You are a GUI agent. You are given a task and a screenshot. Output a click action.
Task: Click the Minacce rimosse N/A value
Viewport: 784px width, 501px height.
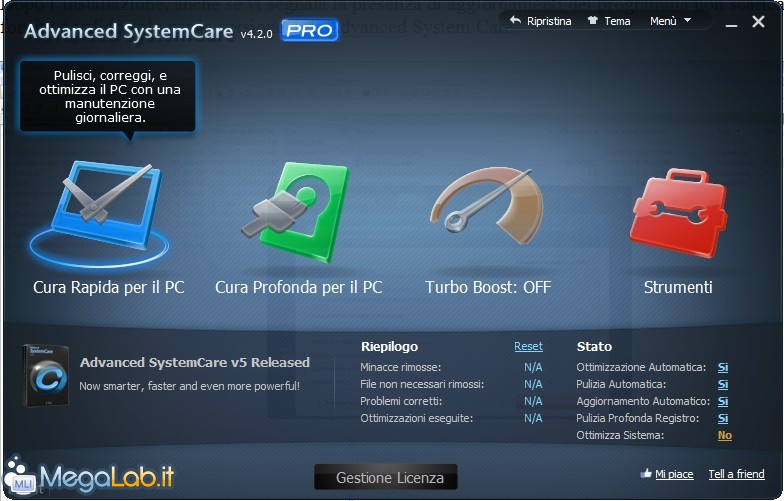tap(533, 368)
